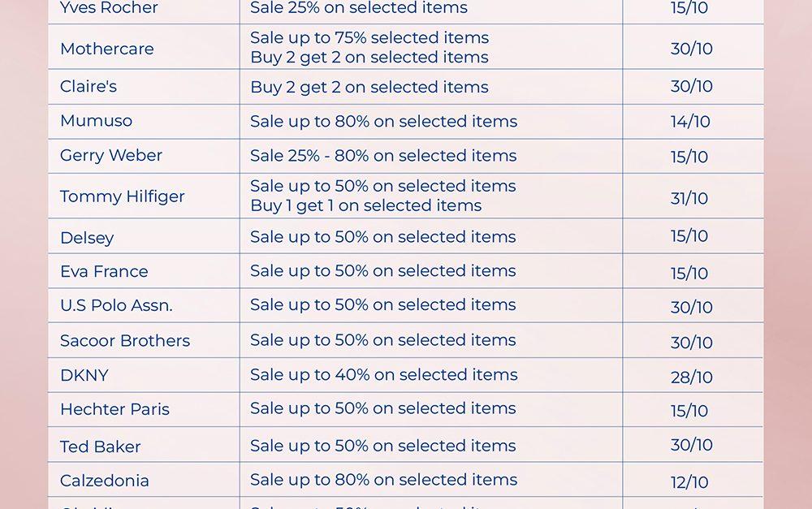Select the Calzedonia brand name
The height and width of the screenshot is (509, 812).
click(105, 481)
